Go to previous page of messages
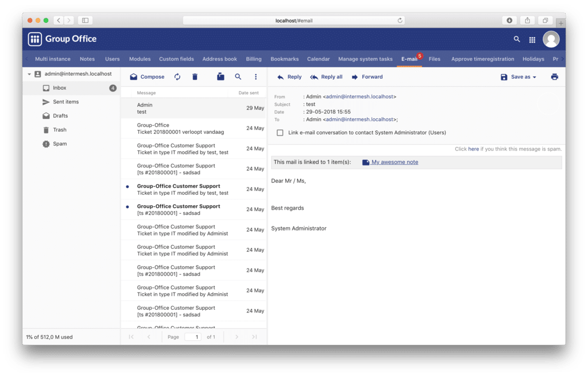 coord(149,337)
